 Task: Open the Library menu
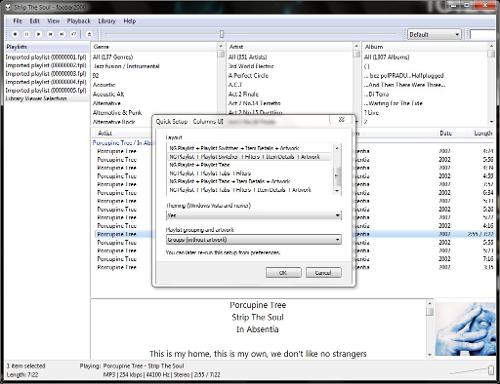(106, 21)
